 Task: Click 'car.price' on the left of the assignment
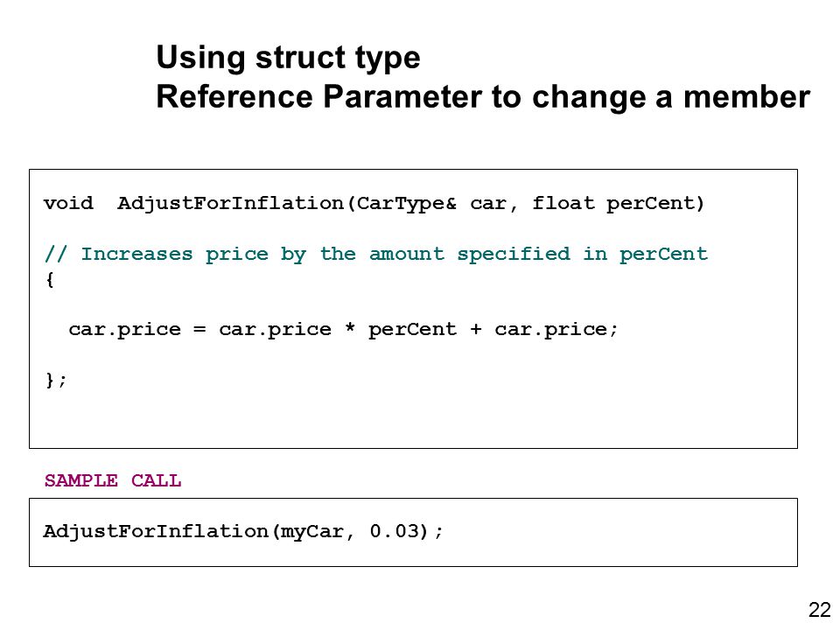click(x=125, y=330)
